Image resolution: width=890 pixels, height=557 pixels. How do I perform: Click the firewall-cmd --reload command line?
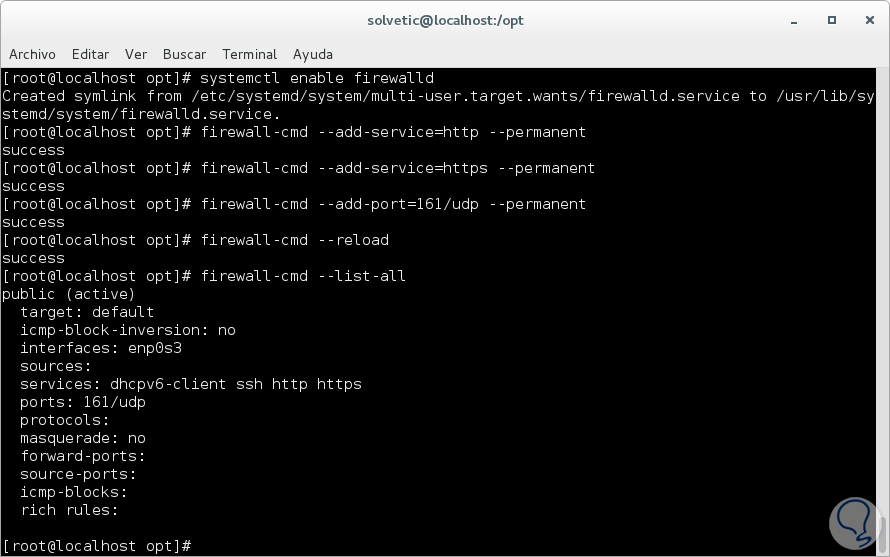[294, 240]
